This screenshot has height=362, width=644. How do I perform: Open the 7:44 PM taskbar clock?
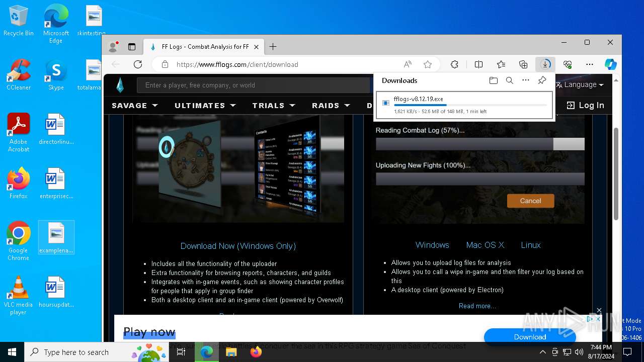(x=601, y=352)
